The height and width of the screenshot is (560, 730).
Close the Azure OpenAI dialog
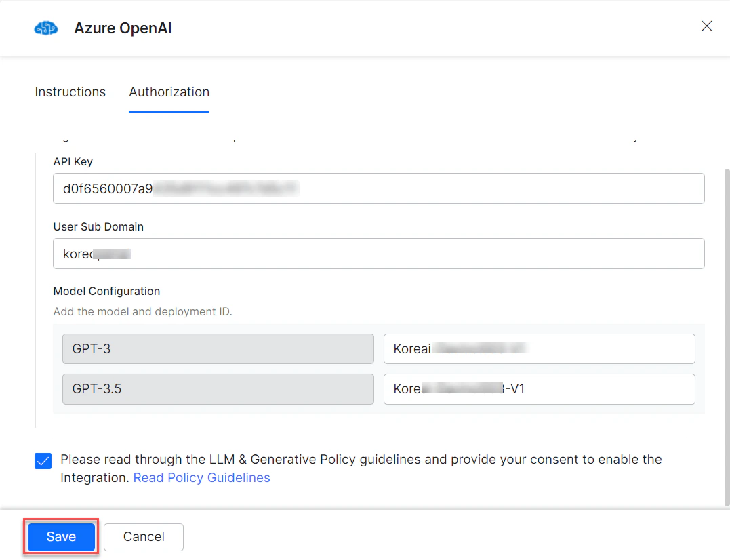click(x=706, y=26)
